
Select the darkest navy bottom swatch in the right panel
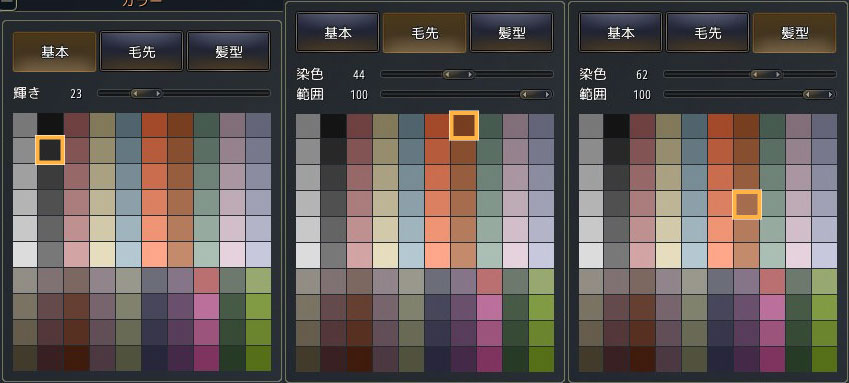pyautogui.click(x=721, y=359)
